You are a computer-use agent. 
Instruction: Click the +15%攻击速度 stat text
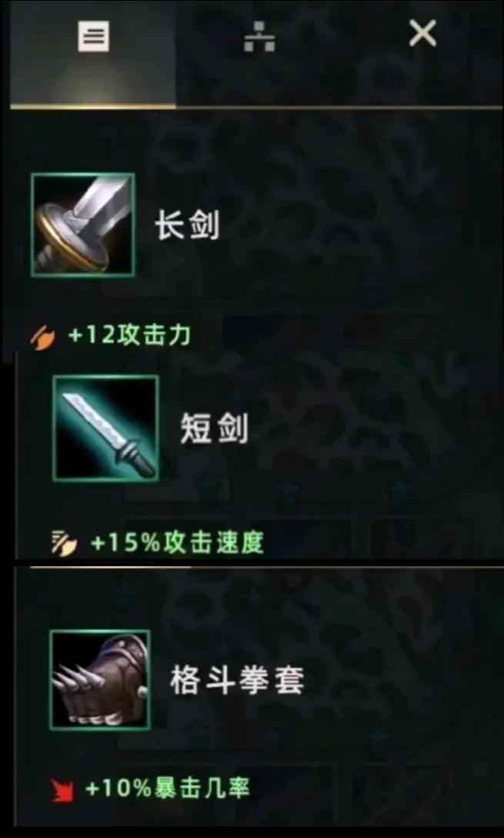click(x=177, y=544)
